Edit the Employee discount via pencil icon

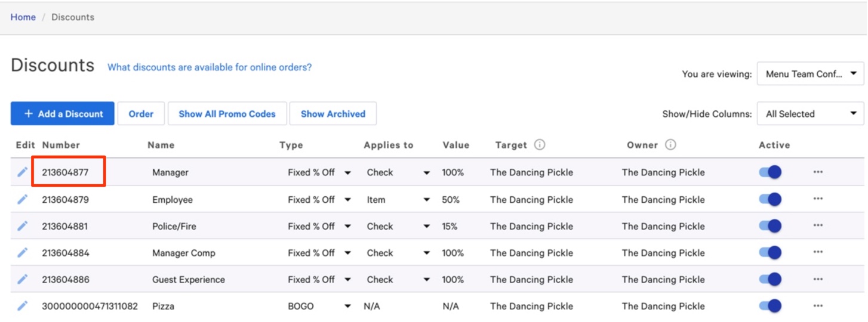[x=23, y=199]
